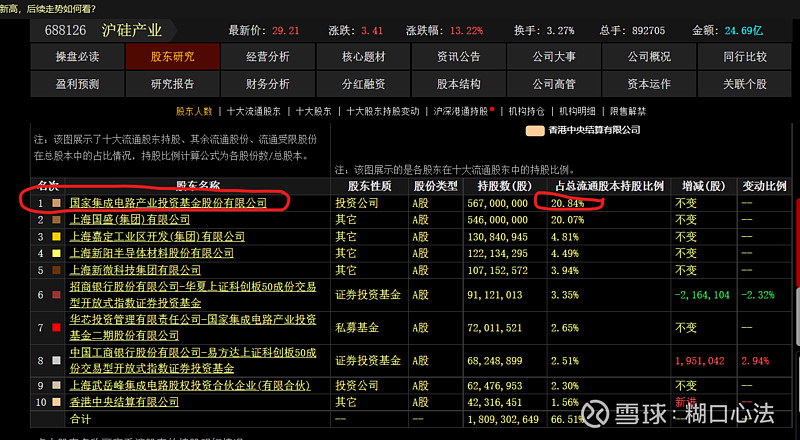Click the 持股数(股) column header
The width and height of the screenshot is (800, 440).
pyautogui.click(x=505, y=186)
